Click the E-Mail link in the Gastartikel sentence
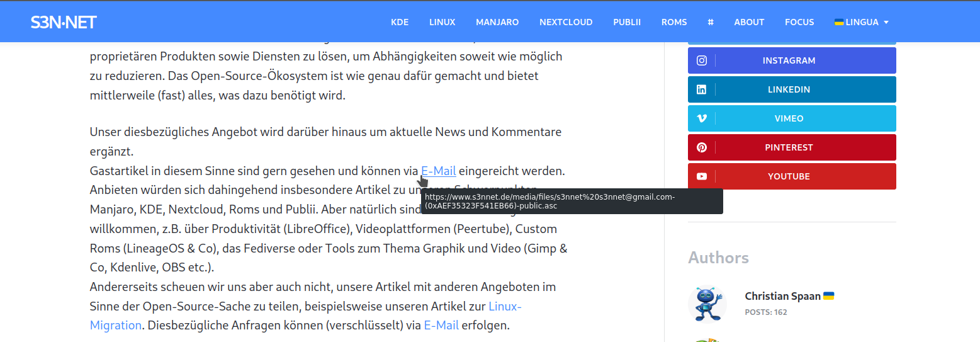This screenshot has height=342, width=980. (x=438, y=171)
